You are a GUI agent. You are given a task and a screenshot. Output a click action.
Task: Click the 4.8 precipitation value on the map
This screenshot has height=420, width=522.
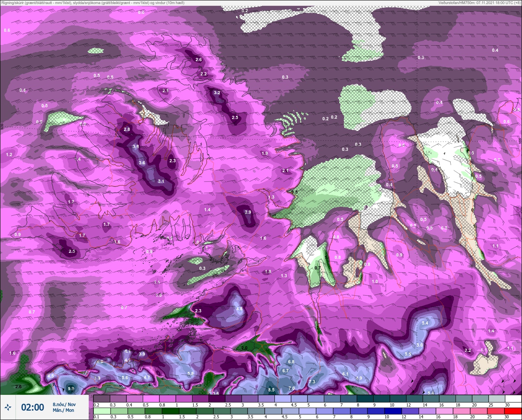pos(239,309)
